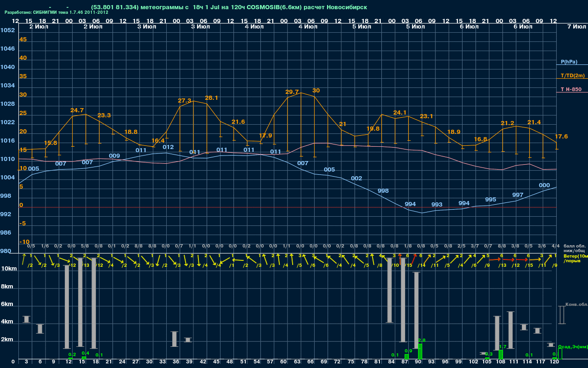Click the 012 pressure value label

(168, 147)
